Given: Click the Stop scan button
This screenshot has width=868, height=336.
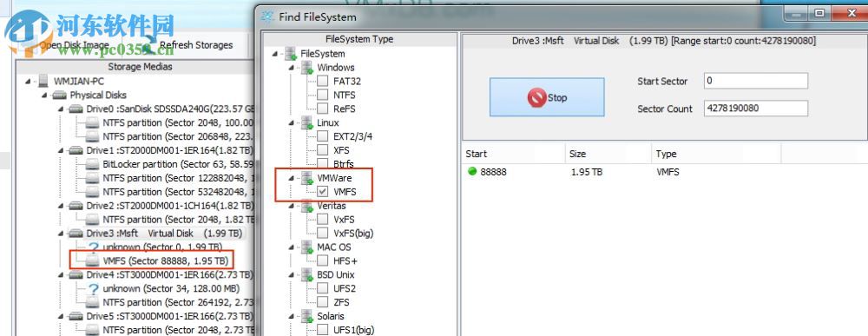Looking at the screenshot, I should 547,97.
